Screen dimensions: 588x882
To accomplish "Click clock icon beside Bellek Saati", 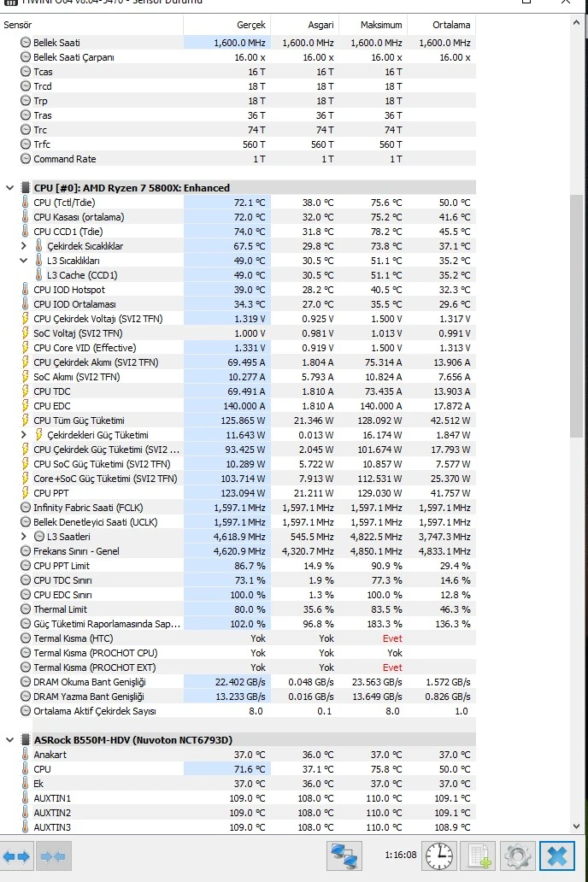I will click(x=26, y=42).
